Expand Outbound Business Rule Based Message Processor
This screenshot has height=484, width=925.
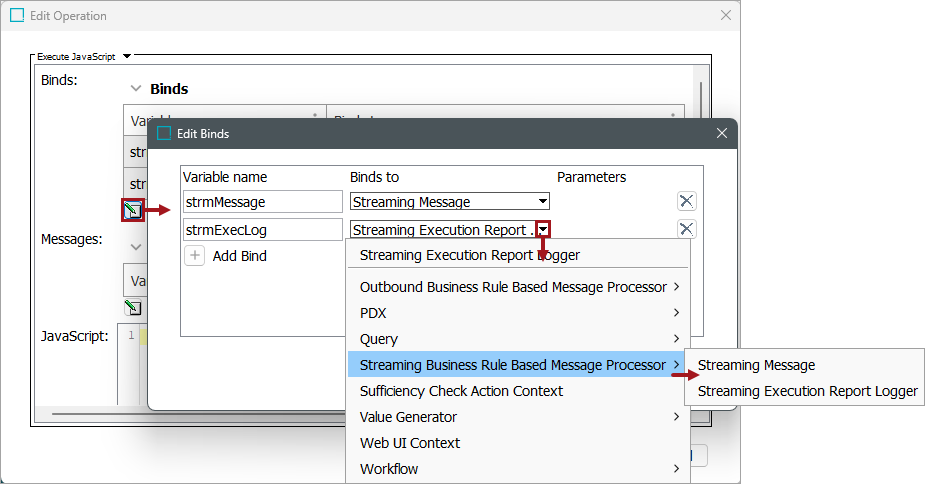(513, 287)
